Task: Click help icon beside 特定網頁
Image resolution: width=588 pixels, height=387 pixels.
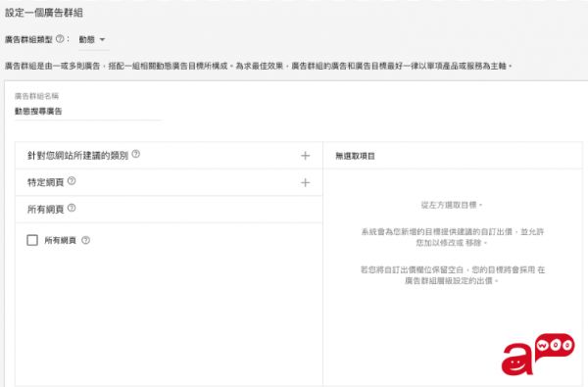Action: (72, 181)
